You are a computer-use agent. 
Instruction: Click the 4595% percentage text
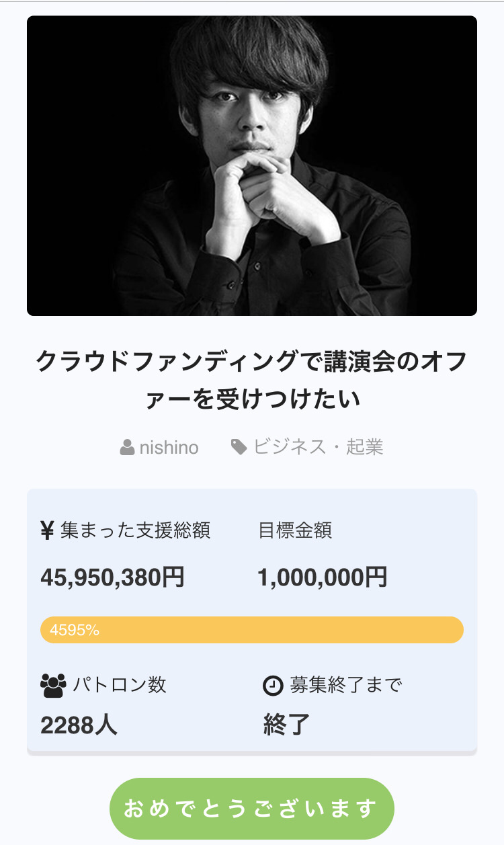click(75, 630)
